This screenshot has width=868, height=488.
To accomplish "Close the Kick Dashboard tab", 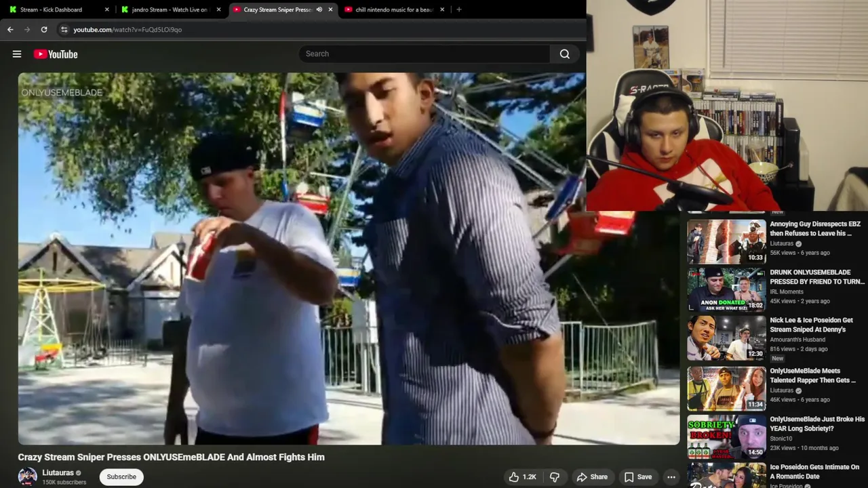I will (x=107, y=9).
